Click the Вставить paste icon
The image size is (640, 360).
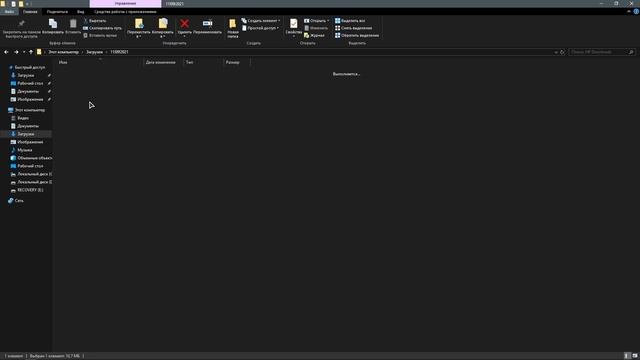coord(73,24)
